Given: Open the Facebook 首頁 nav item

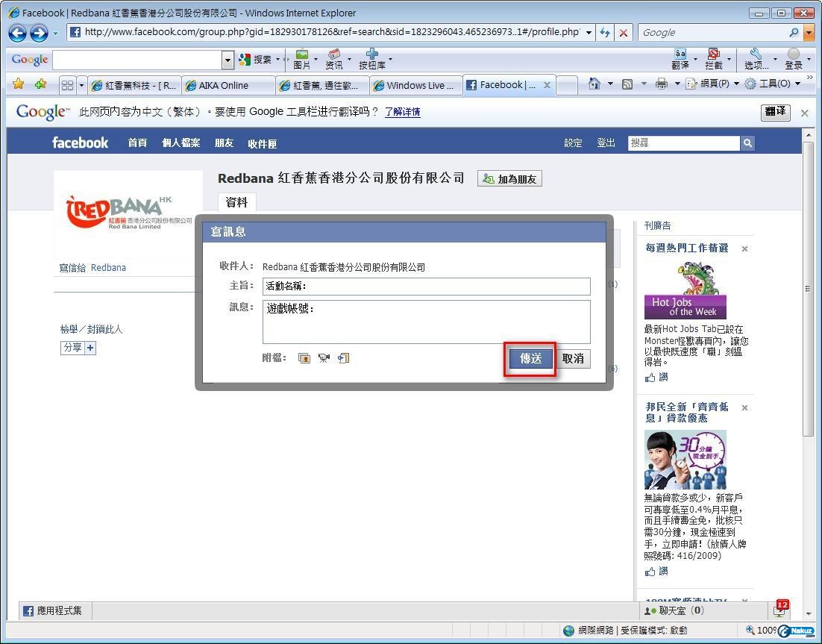Looking at the screenshot, I should (137, 143).
